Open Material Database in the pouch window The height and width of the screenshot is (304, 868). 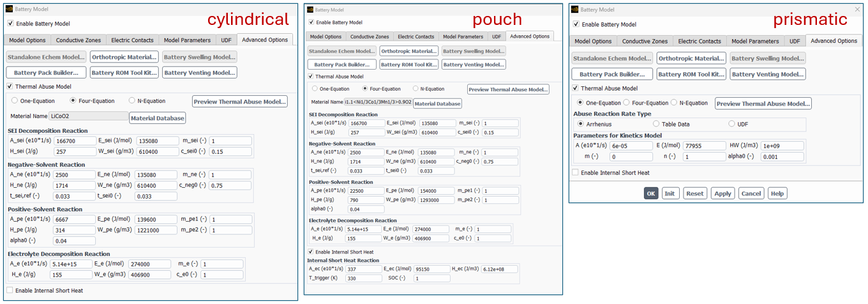coord(437,103)
